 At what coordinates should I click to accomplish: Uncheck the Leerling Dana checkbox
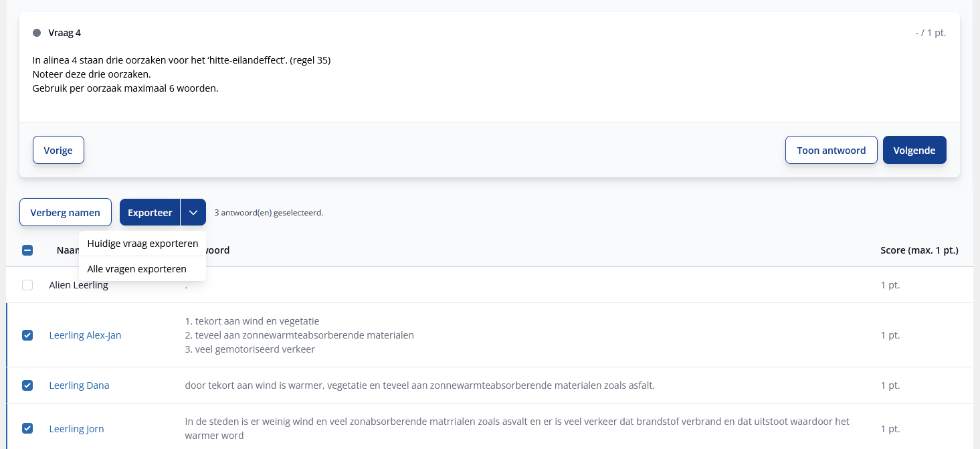click(27, 385)
